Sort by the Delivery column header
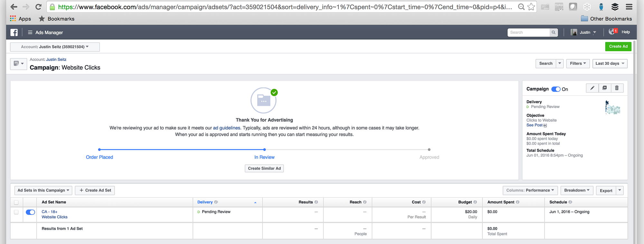644x244 pixels. coord(205,202)
